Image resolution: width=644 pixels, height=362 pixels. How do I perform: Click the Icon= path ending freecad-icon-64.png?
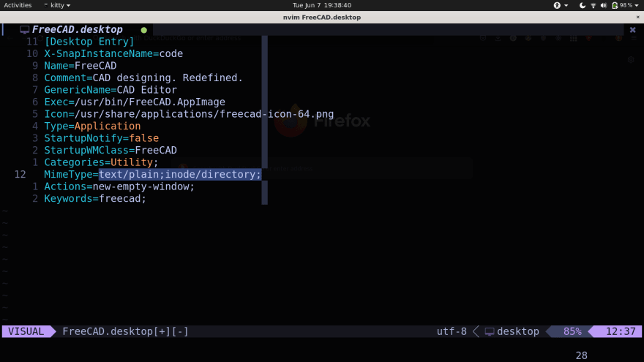coord(189,113)
